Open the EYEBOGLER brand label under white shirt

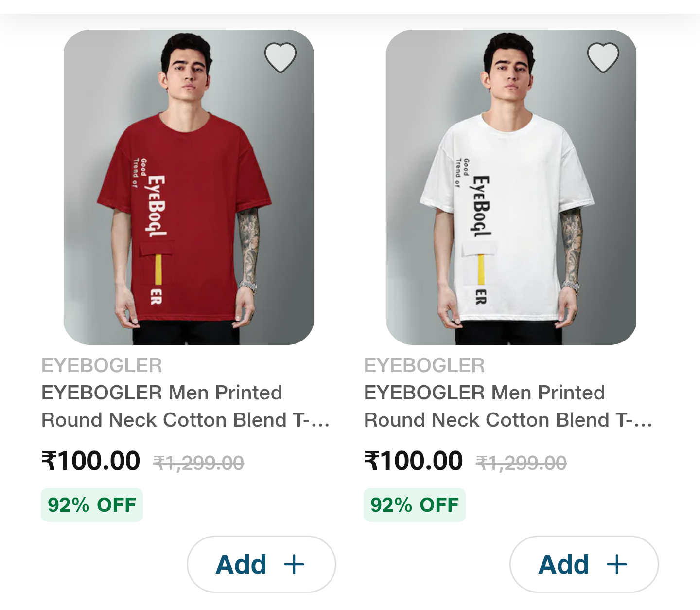tap(424, 365)
